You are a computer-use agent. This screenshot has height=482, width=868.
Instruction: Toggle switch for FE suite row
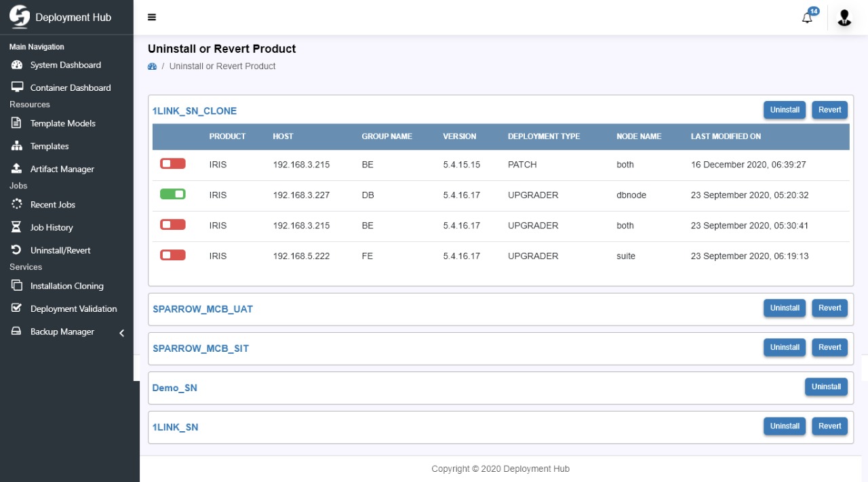pyautogui.click(x=173, y=255)
